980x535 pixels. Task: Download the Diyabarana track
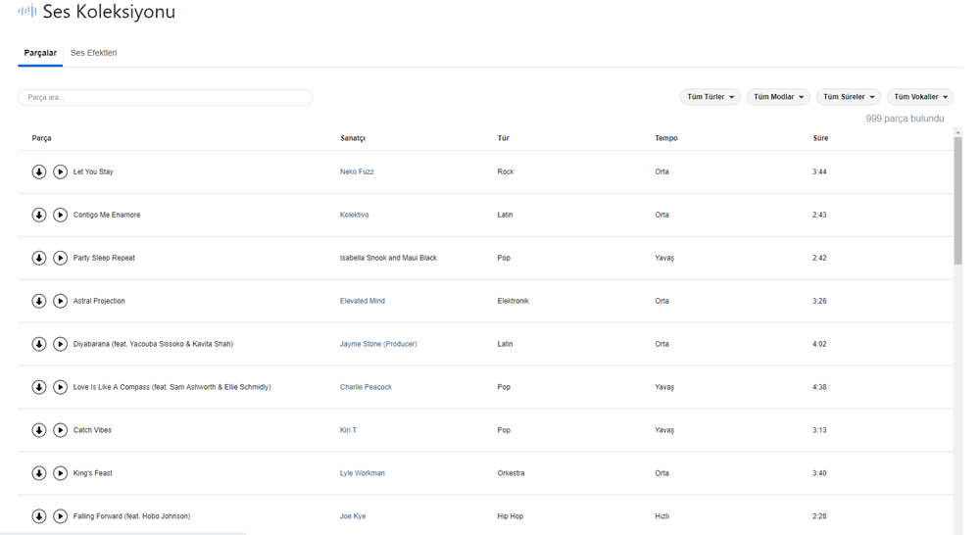click(x=39, y=344)
